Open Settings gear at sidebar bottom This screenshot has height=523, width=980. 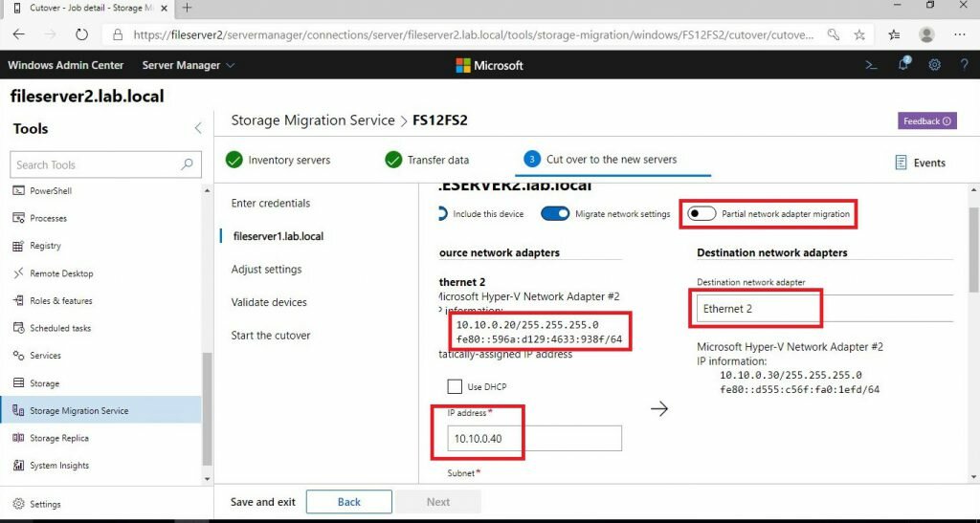tap(37, 504)
